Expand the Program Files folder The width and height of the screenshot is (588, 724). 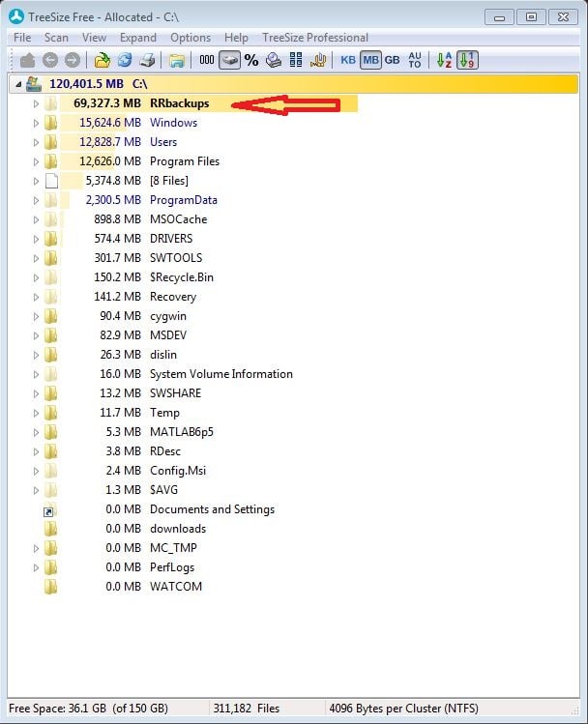(36, 162)
